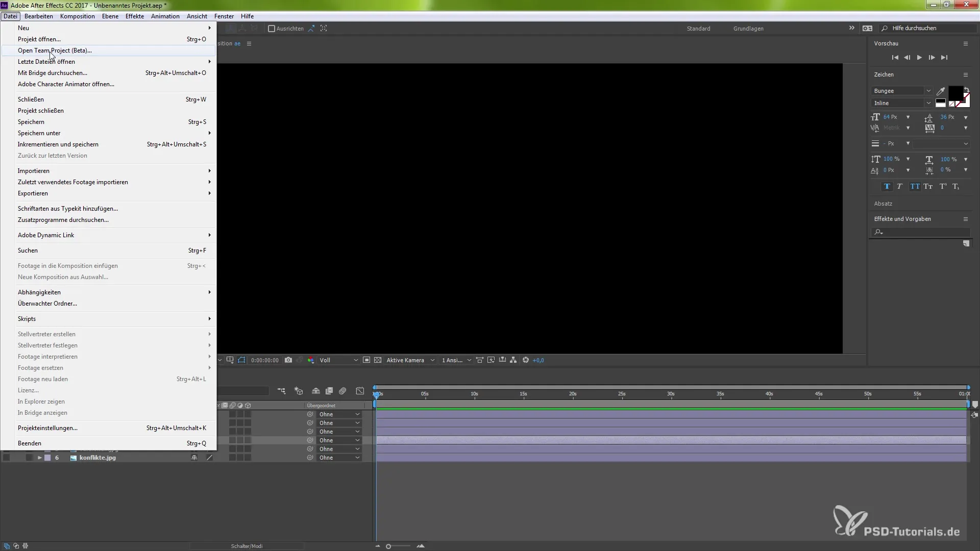This screenshot has height=551, width=980.
Task: Open Importieren submenu
Action: tap(108, 171)
